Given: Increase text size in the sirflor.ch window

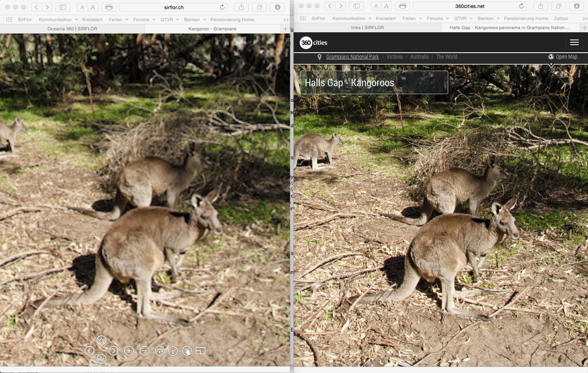Looking at the screenshot, I should 93,7.
